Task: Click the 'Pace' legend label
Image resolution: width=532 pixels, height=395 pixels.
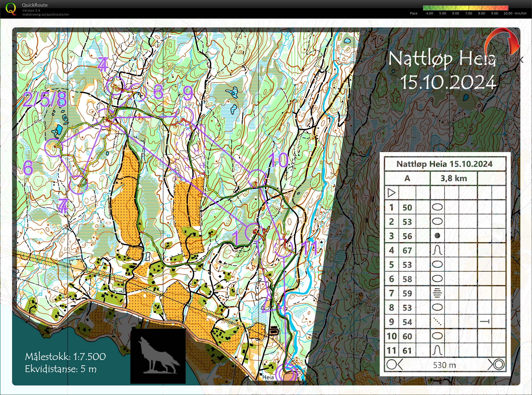Action: coord(414,13)
